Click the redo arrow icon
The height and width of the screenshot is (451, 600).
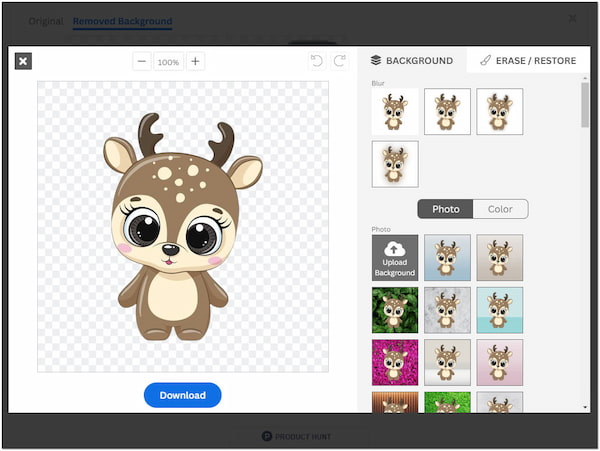point(340,61)
